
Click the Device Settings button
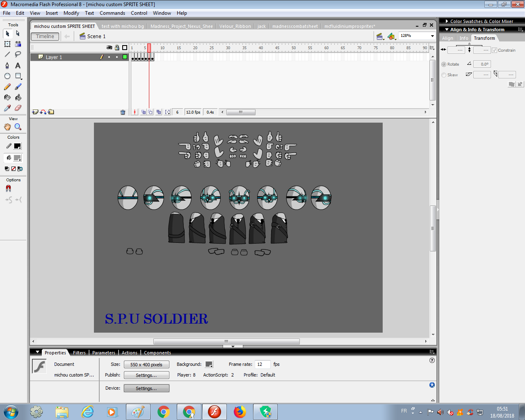click(x=146, y=388)
